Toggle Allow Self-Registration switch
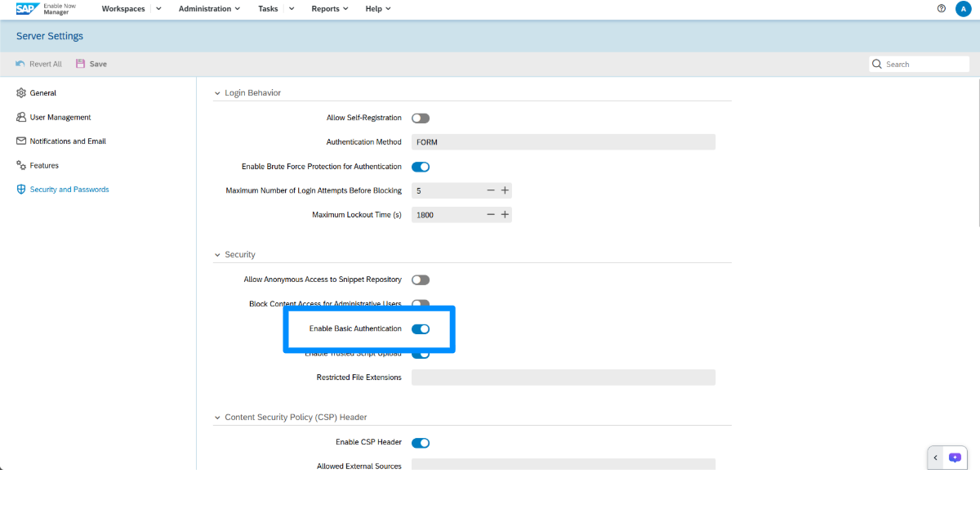The width and height of the screenshot is (980, 523). click(x=421, y=118)
